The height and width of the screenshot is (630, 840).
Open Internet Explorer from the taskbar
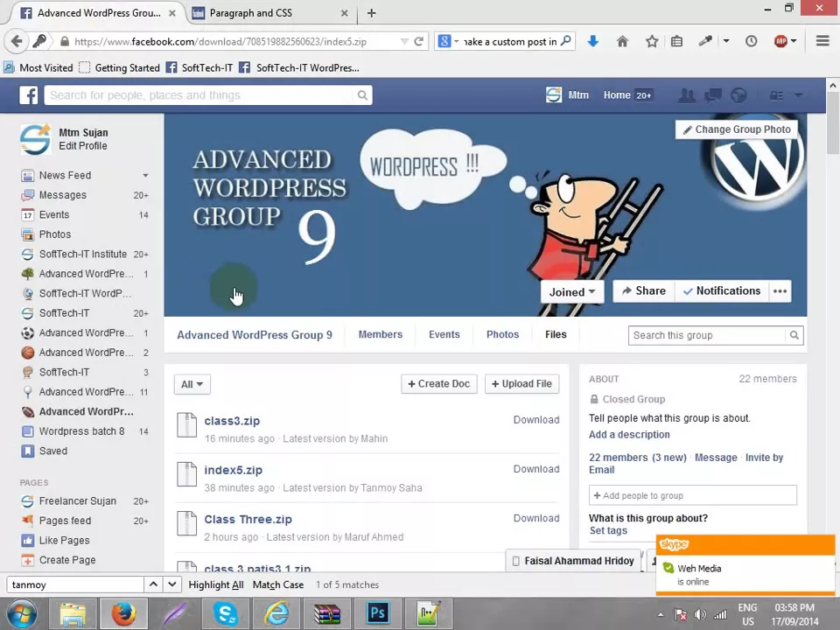277,614
